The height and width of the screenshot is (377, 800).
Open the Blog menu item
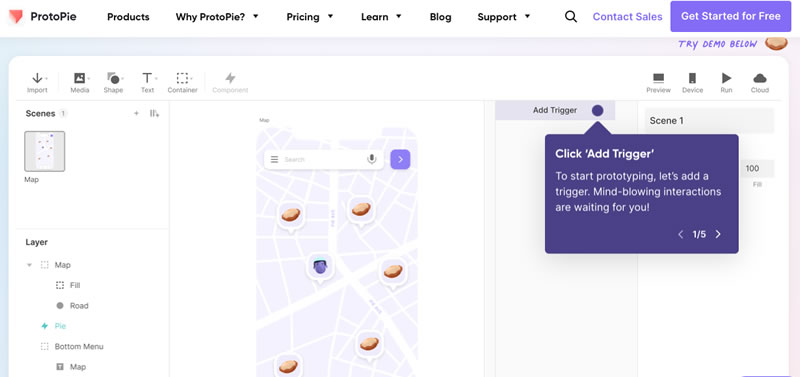point(440,17)
